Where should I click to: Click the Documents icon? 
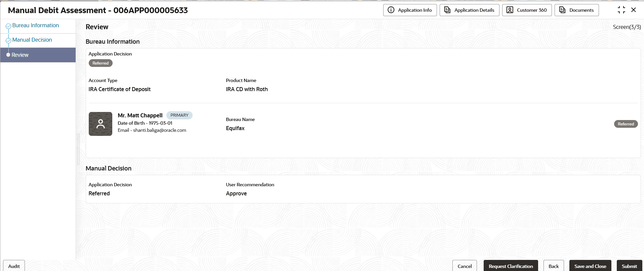point(562,10)
